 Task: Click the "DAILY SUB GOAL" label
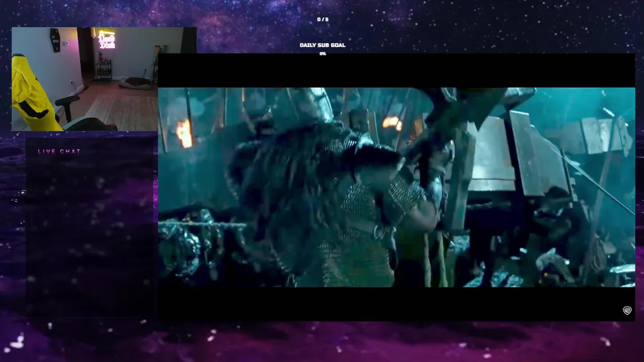(x=323, y=45)
